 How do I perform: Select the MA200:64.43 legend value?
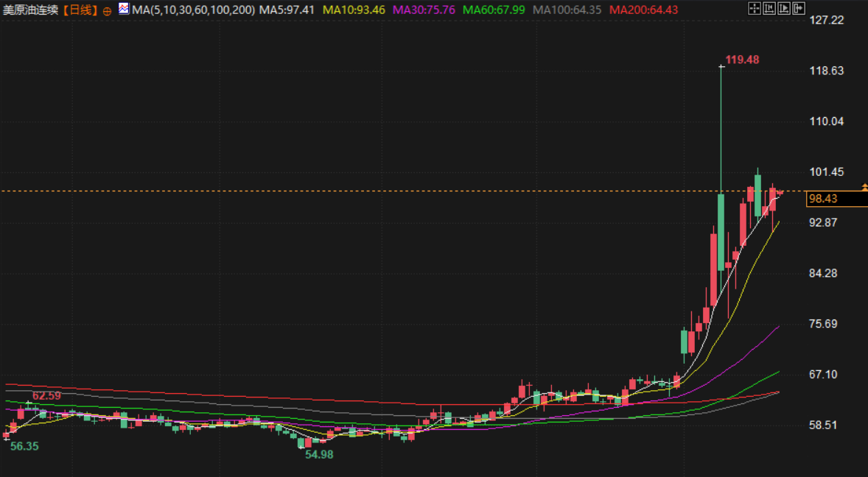tap(644, 10)
